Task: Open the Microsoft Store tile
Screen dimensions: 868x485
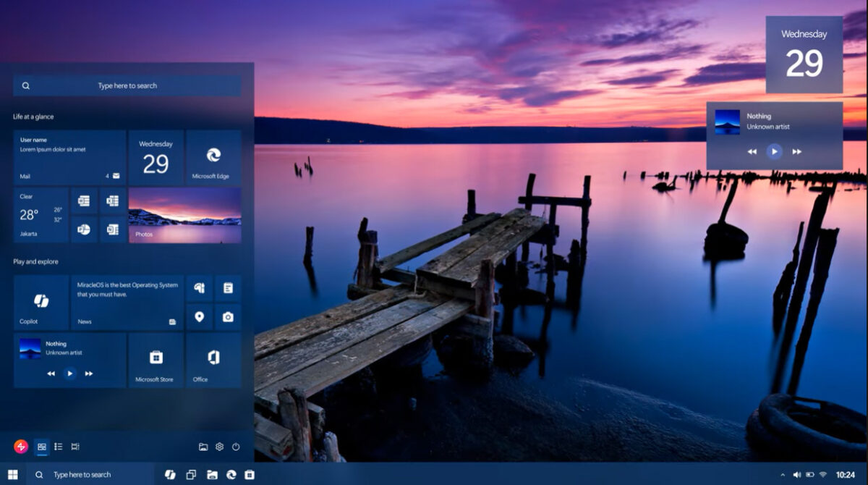Action: [156, 360]
